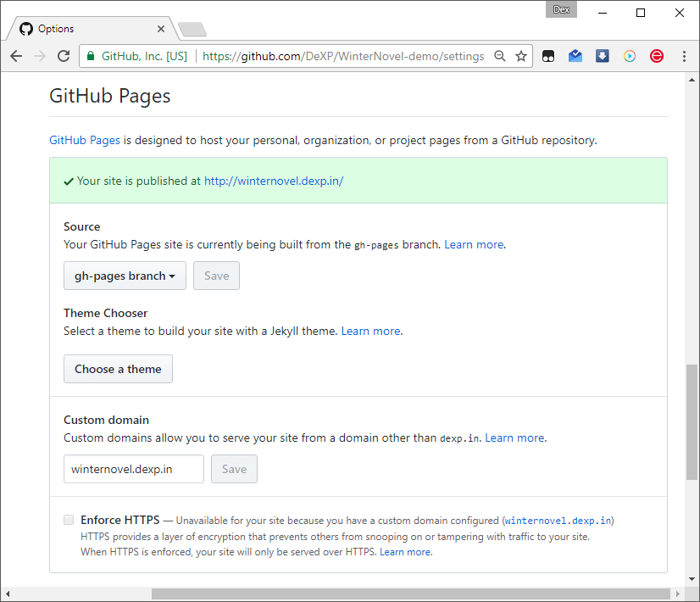Click the colorful play button extension icon
Viewport: 700px width, 602px height.
point(629,55)
